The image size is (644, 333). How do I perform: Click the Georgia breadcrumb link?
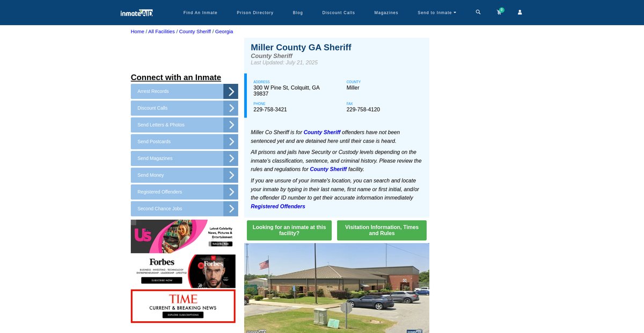224,32
